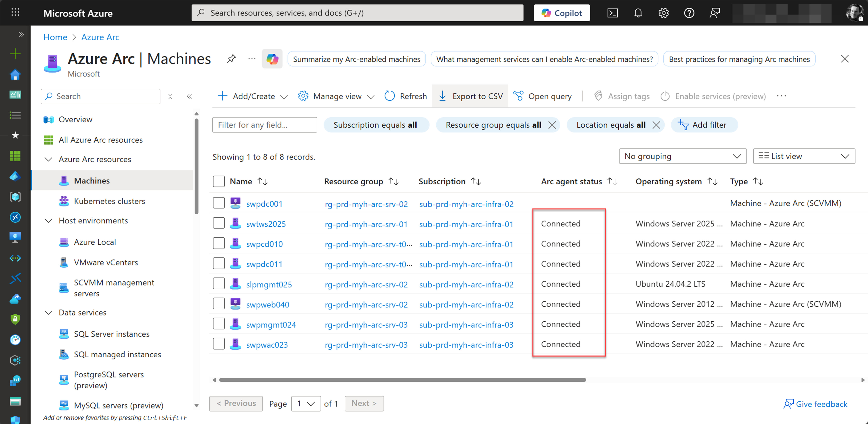Open the notifications bell icon
Viewport: 868px width, 424px height.
[x=638, y=13]
